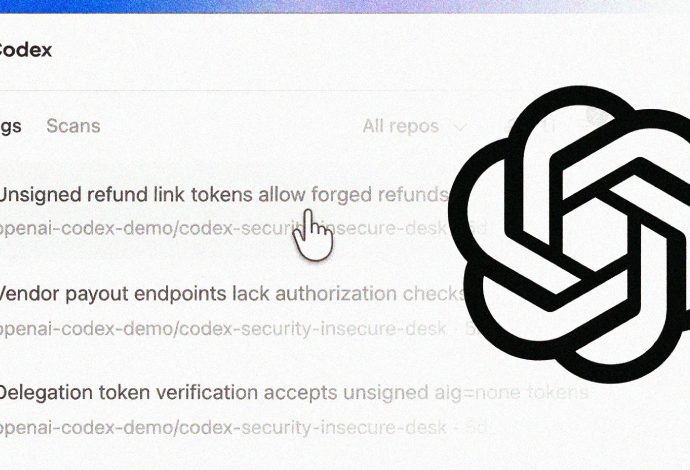Click the hand pointer graphic over the list
Viewport: 690px width, 470px height.
coord(313,235)
